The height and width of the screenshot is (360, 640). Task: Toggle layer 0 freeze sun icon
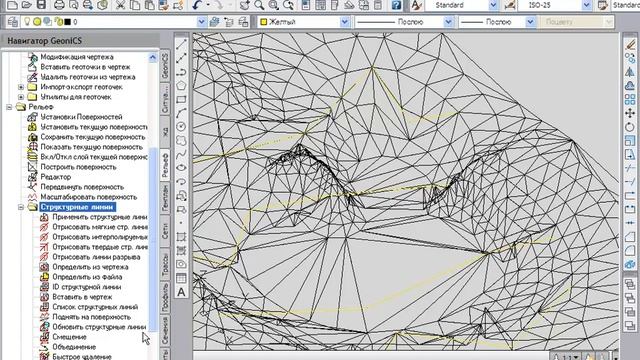coord(37,22)
